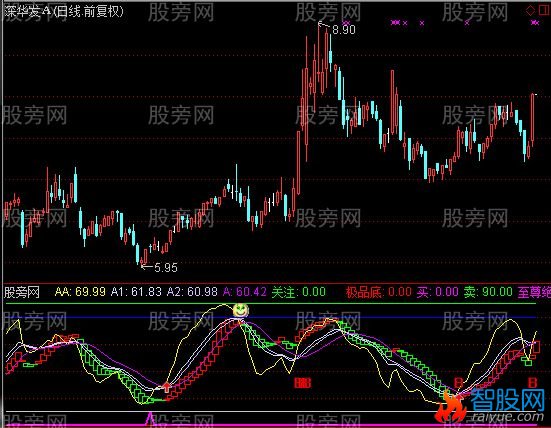Click the purple A: 60.42 indicator value
This screenshot has height=428, width=551.
pos(245,292)
